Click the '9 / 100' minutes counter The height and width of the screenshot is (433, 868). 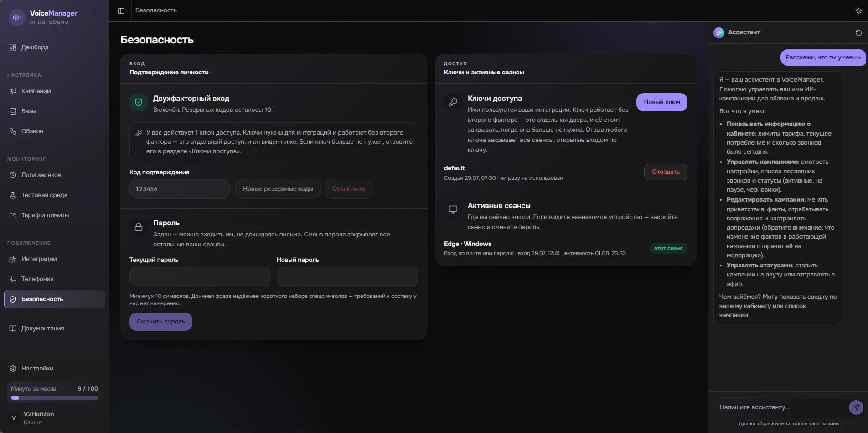tap(88, 389)
